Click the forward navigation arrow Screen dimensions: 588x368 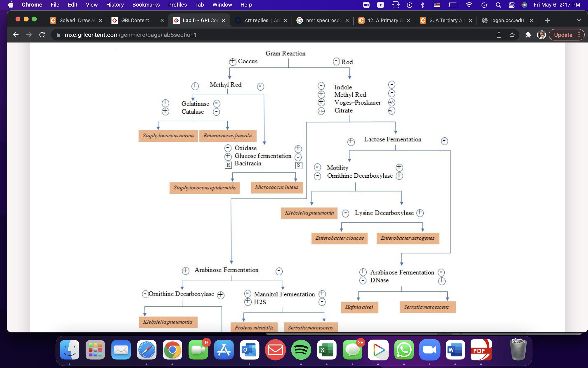coord(29,35)
